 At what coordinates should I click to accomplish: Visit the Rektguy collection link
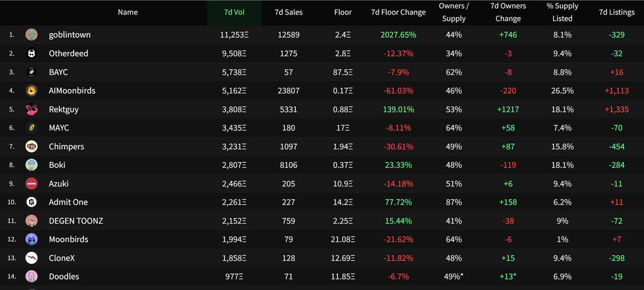click(64, 109)
